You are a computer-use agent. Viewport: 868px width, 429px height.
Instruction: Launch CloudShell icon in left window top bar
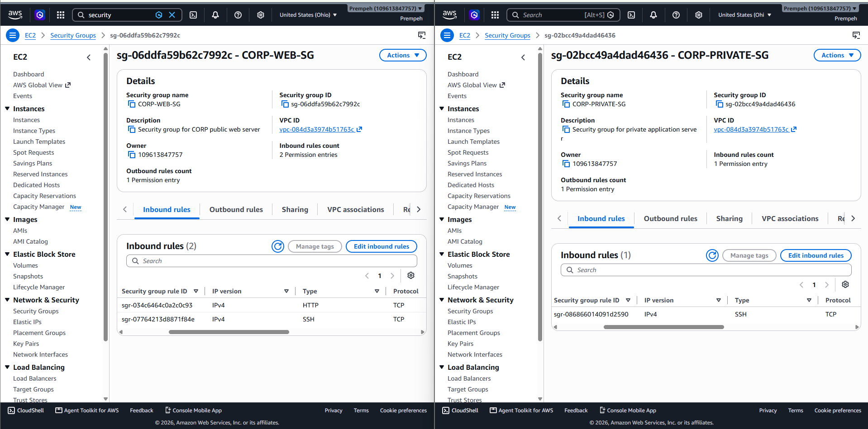193,15
